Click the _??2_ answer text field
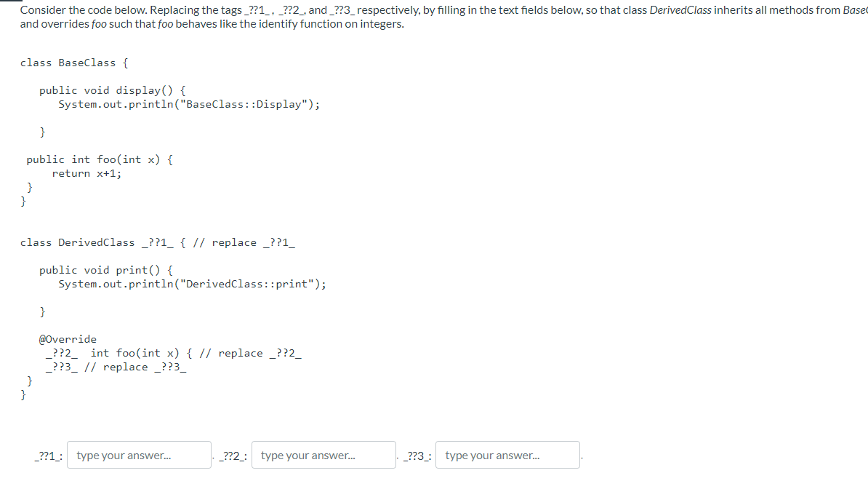868x489 pixels. point(323,455)
